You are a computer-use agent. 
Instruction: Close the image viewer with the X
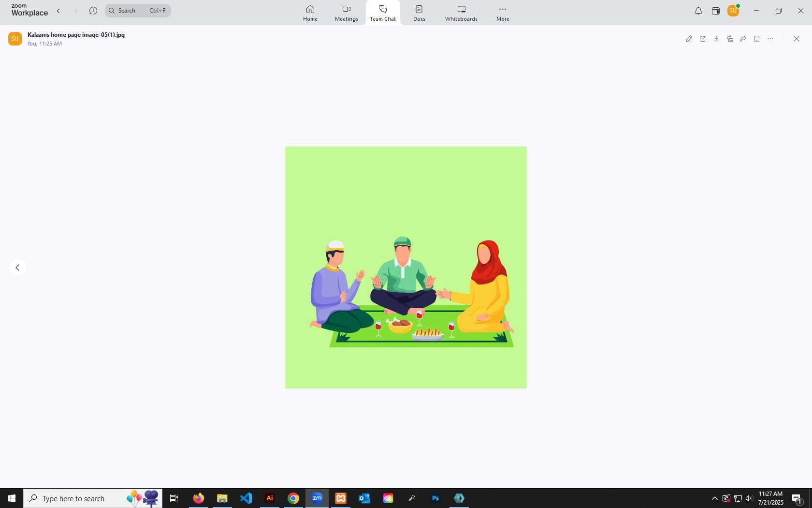(x=797, y=39)
